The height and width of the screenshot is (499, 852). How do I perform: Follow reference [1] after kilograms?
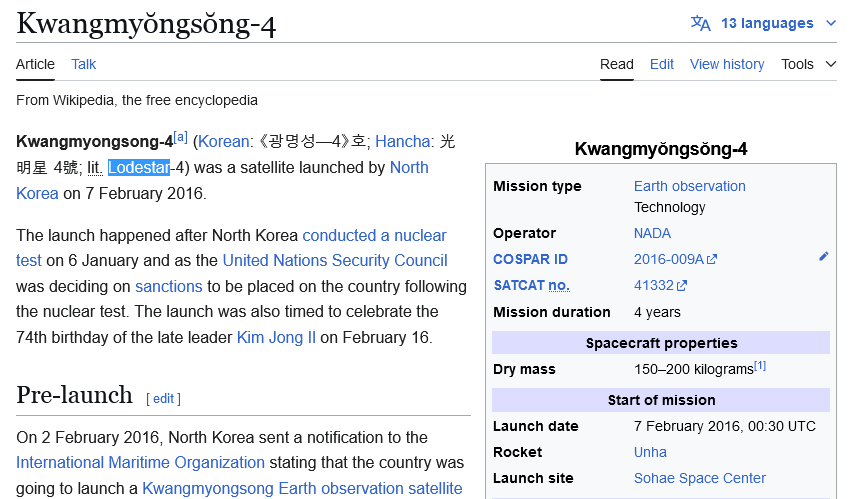tap(760, 366)
